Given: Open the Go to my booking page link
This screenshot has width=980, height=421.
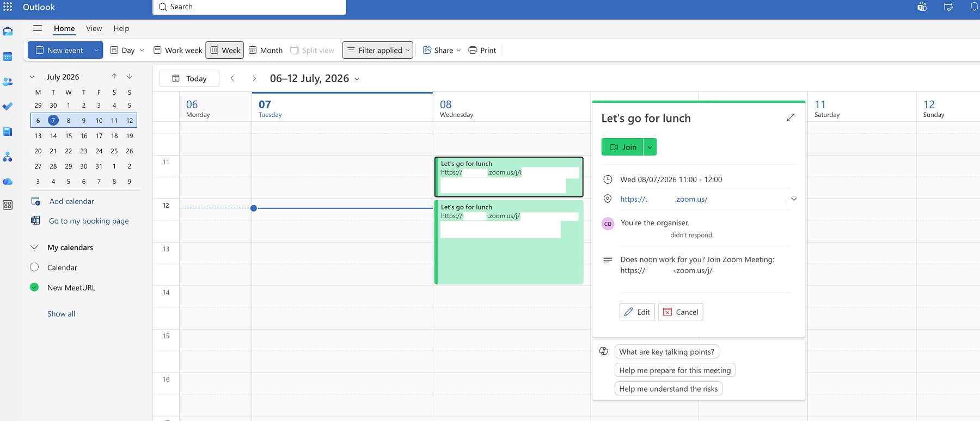Looking at the screenshot, I should click(89, 221).
